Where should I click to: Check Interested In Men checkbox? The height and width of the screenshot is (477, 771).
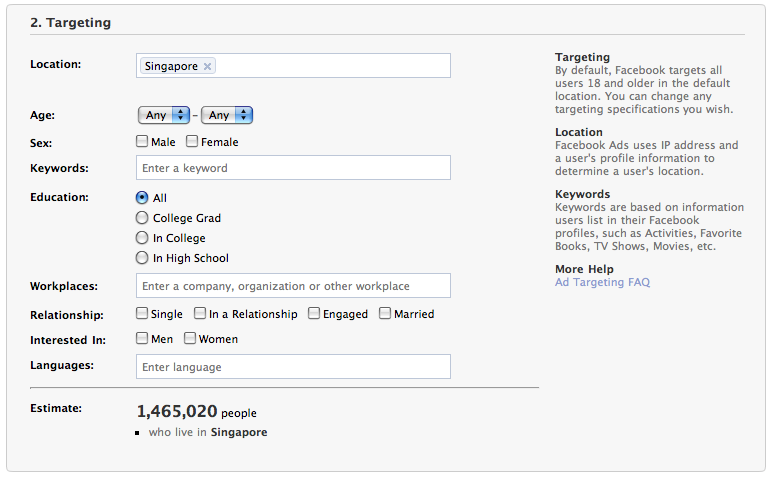[x=142, y=339]
